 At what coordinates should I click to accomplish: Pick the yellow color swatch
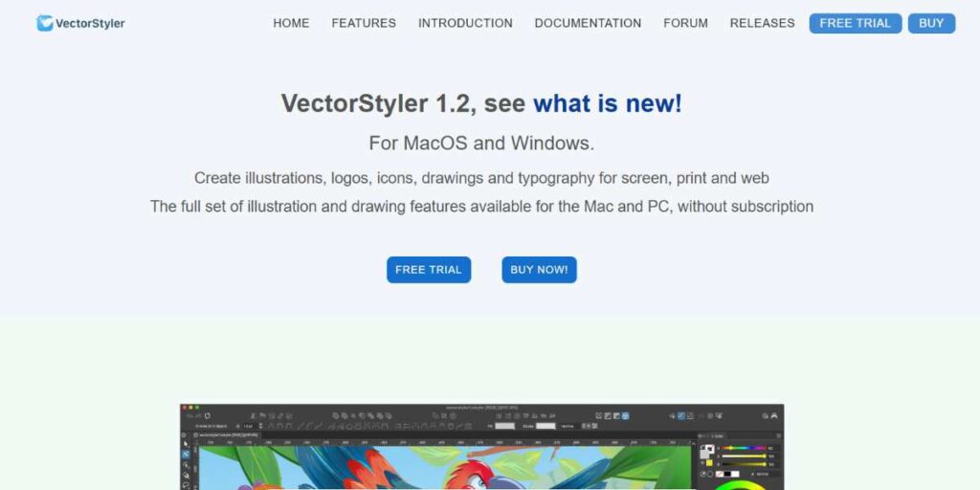(709, 463)
